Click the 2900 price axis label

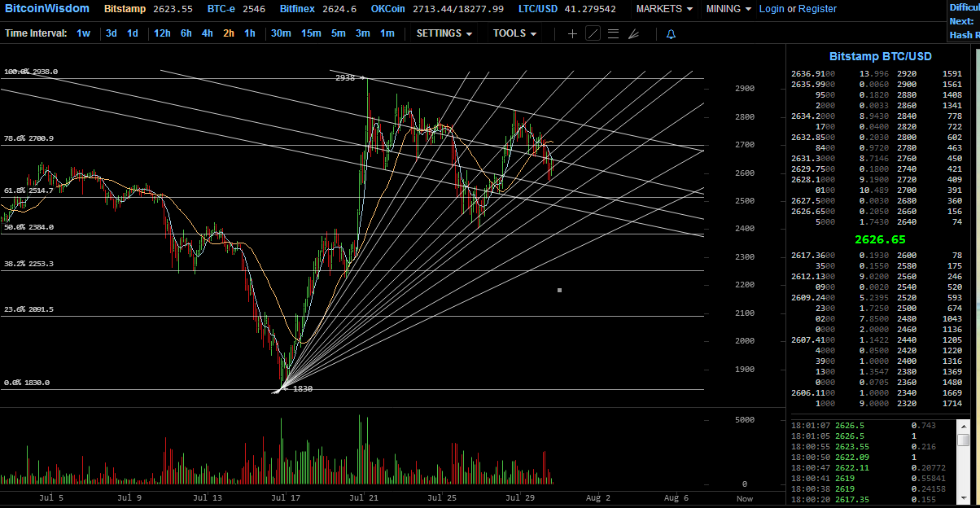[x=744, y=89]
